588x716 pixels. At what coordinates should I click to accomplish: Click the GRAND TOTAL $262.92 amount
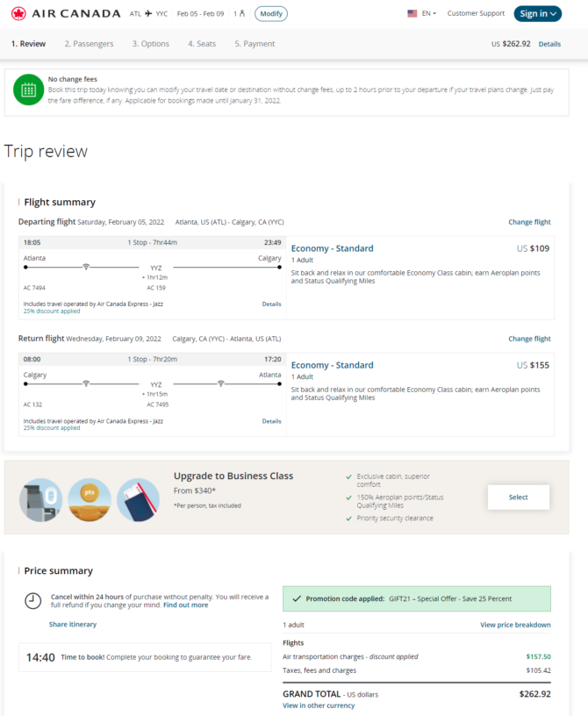point(535,694)
